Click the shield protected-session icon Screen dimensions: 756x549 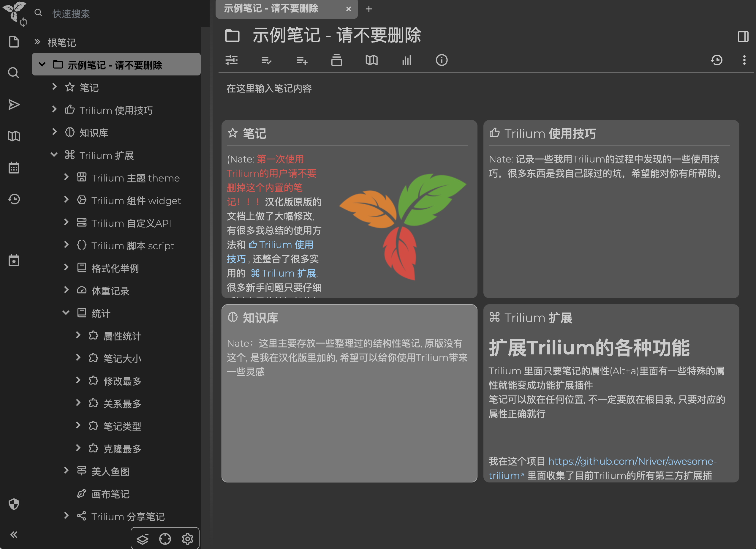tap(14, 504)
